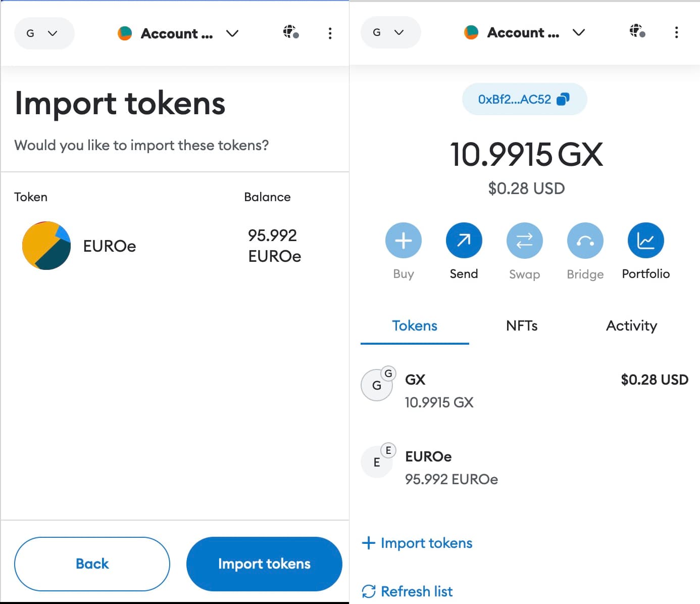This screenshot has width=700, height=604.
Task: Click the Bridge icon
Action: [x=585, y=241]
